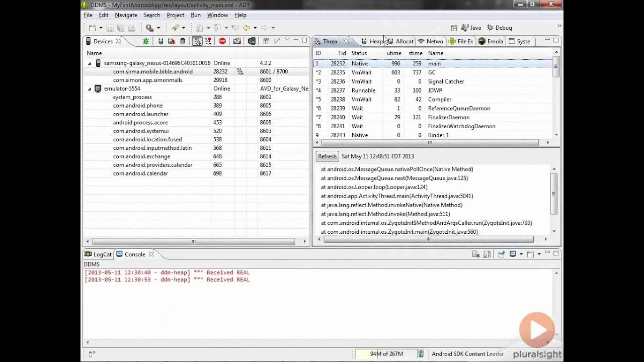Toggle the Update Threads button in Devices toolbar
The width and height of the screenshot is (644, 362).
click(x=197, y=41)
